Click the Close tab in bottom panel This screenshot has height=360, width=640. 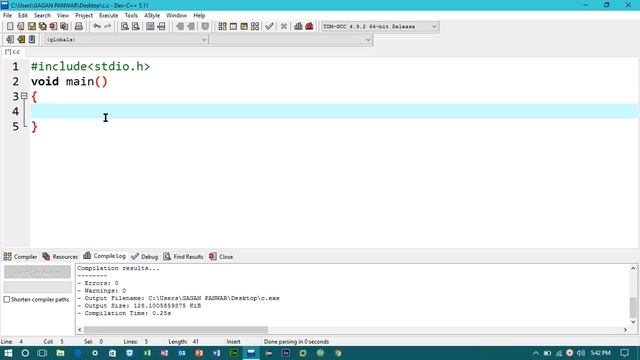221,257
